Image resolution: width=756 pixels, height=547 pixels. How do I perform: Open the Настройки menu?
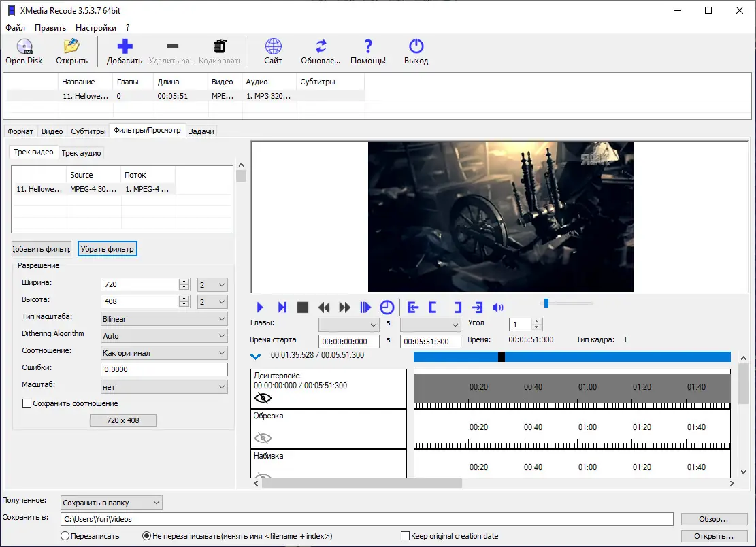point(95,28)
